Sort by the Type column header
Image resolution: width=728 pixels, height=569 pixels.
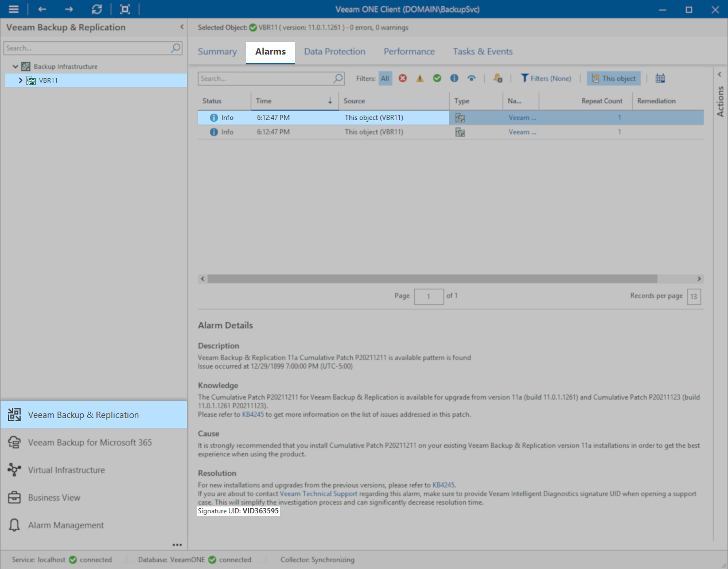[476, 101]
